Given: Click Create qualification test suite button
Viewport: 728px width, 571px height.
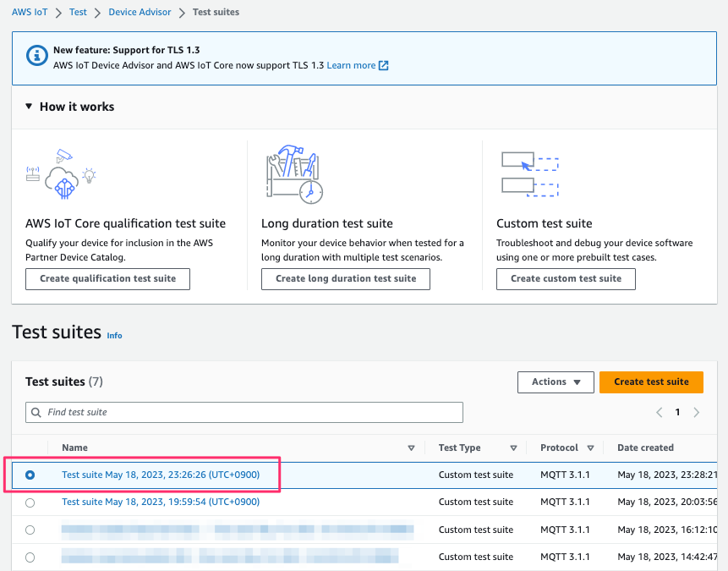Looking at the screenshot, I should point(107,279).
